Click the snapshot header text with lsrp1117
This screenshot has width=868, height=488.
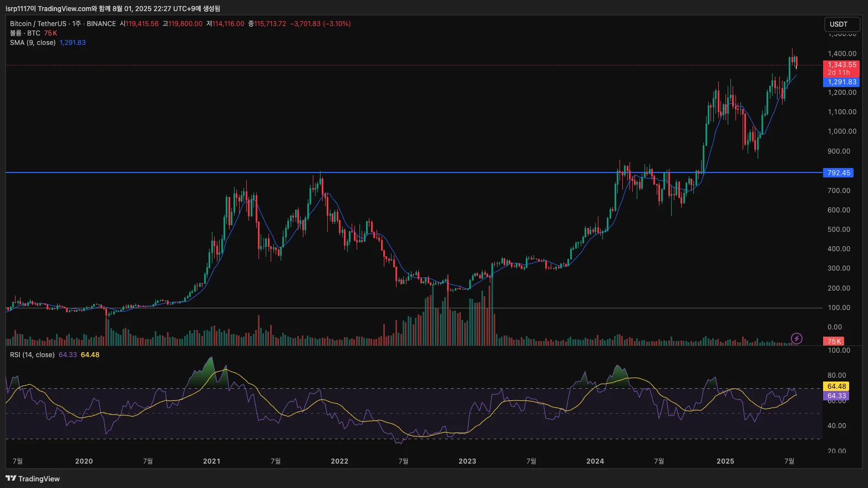click(x=113, y=8)
